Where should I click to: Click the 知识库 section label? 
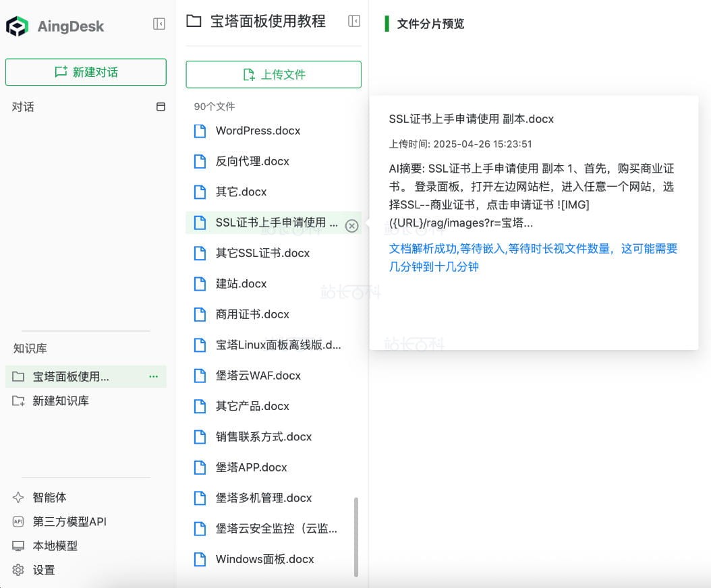pos(30,348)
